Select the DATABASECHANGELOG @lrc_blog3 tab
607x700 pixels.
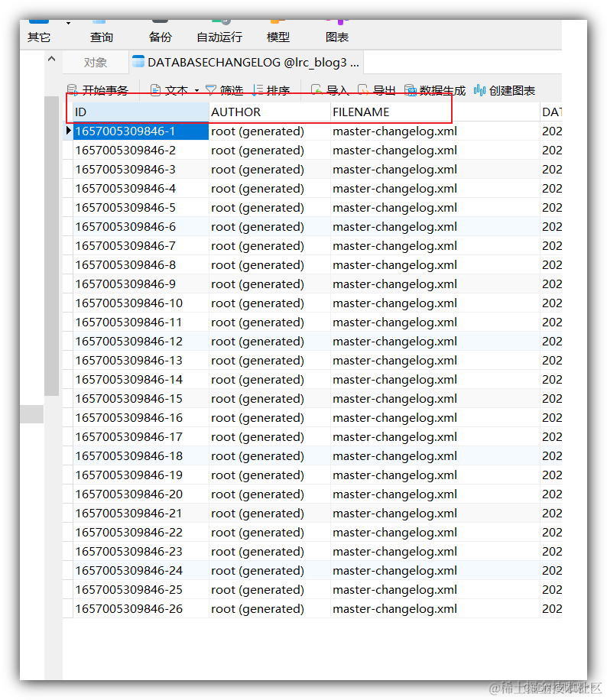[247, 63]
